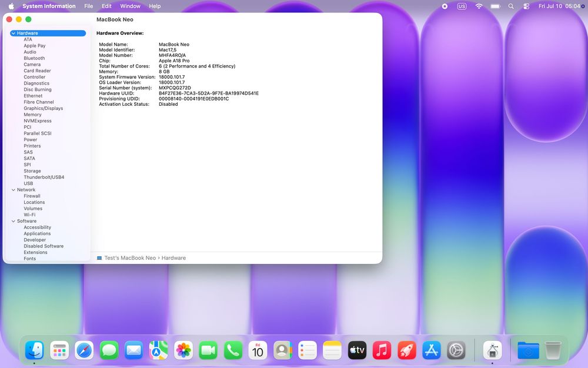Collapse the Software section chevron

(13, 221)
